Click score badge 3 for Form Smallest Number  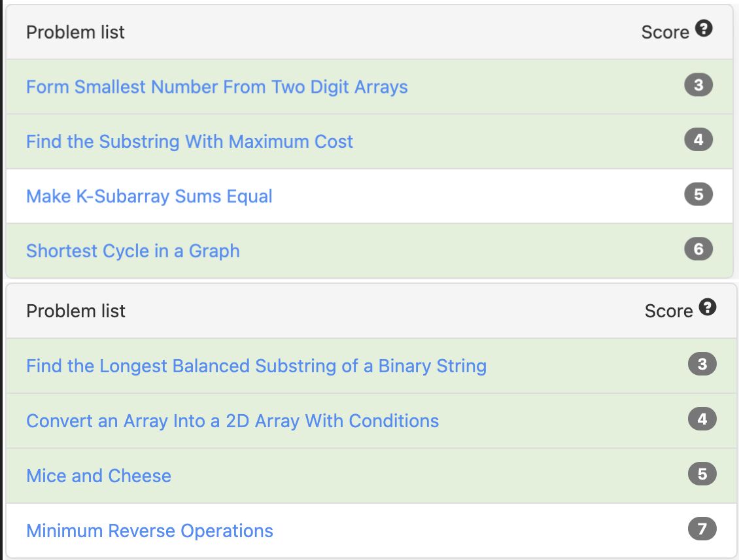coord(698,85)
